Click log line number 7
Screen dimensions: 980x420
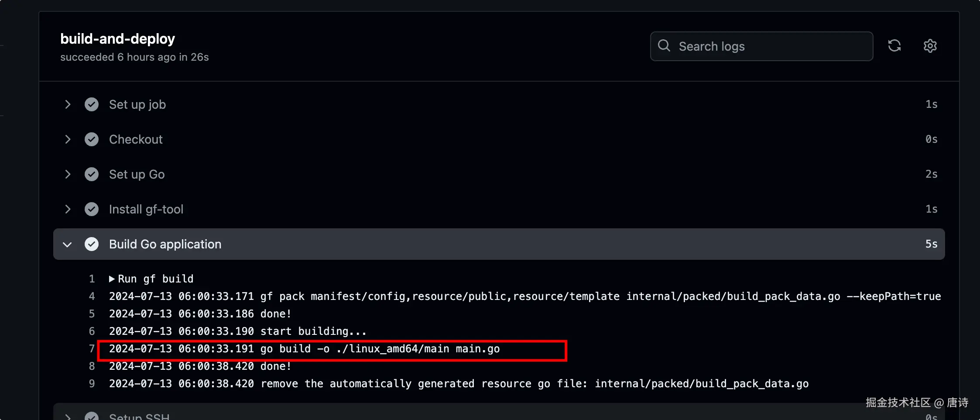click(x=92, y=349)
